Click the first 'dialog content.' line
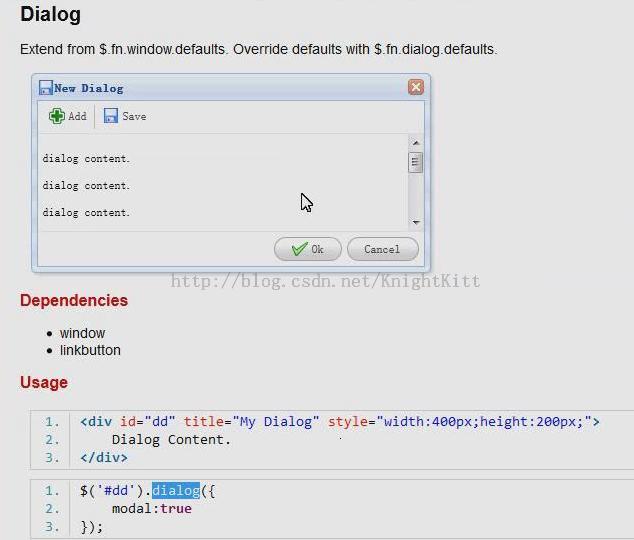634x540 pixels. 86,159
